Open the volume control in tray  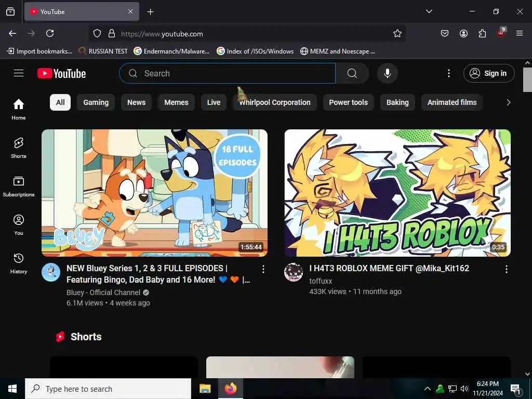click(x=464, y=389)
